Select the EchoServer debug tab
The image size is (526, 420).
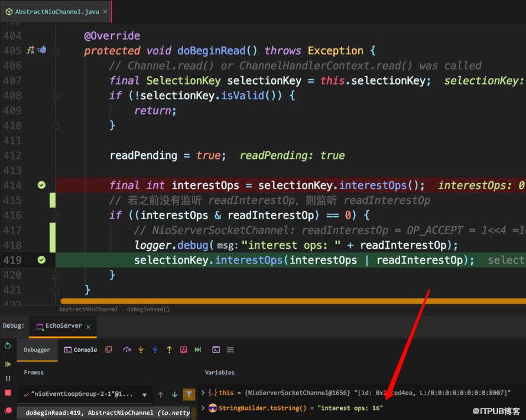(63, 326)
